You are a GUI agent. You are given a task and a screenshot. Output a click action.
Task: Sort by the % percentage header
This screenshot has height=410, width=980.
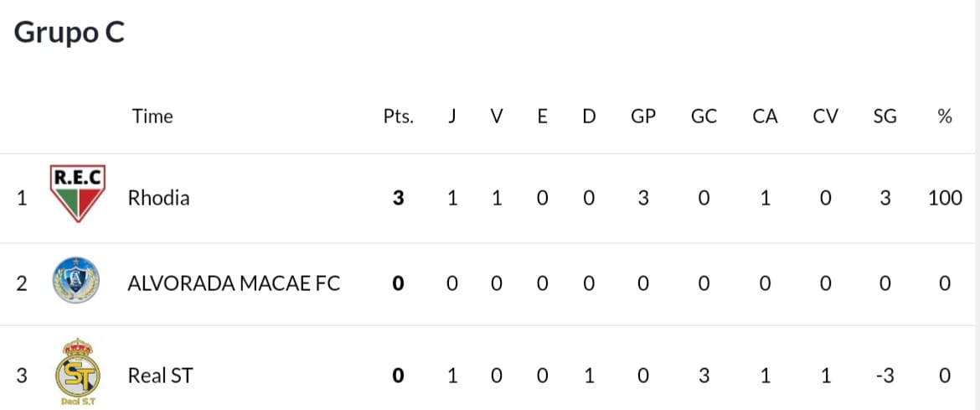945,117
